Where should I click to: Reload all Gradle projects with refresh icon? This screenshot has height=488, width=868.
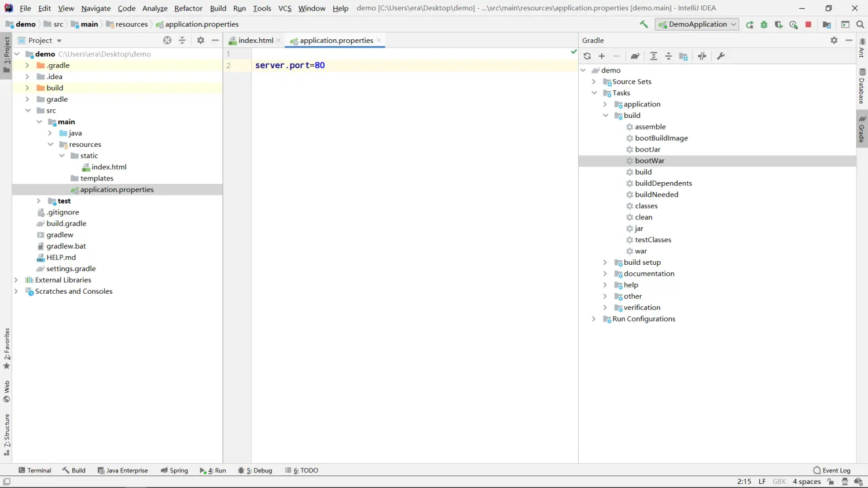(587, 56)
